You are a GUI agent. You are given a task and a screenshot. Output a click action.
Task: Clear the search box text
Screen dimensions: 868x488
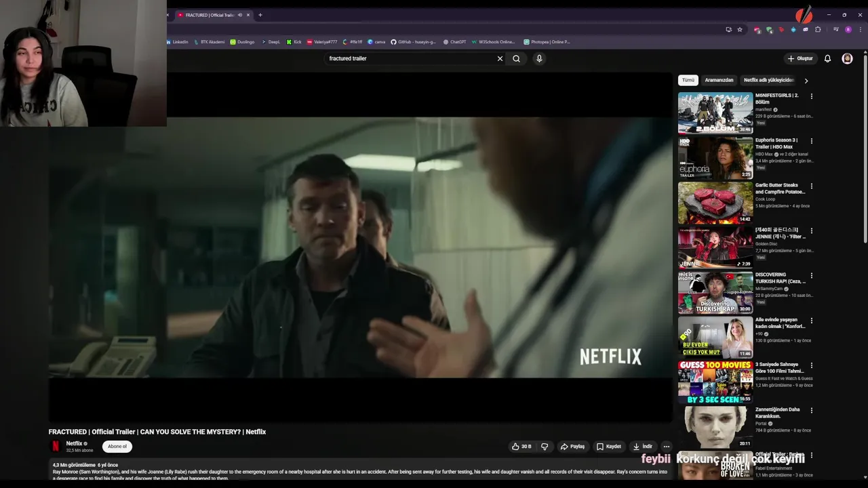pyautogui.click(x=500, y=58)
